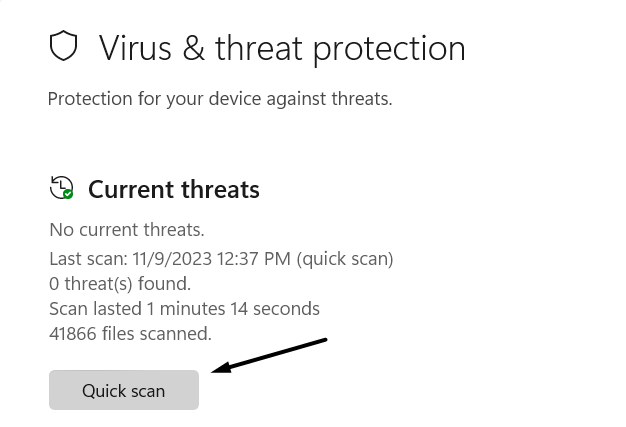Click the "Scan lasted" duration line
Viewport: 626px width, 427px height.
pyautogui.click(x=184, y=309)
